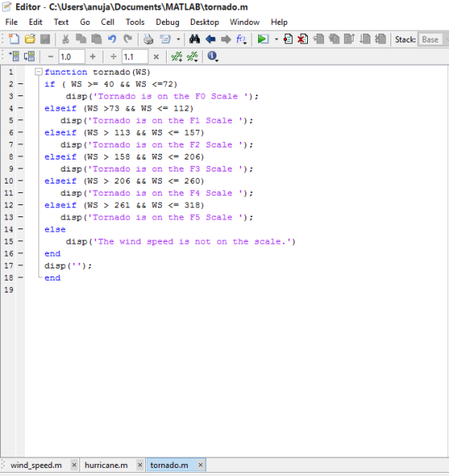Click the 1.1 multiply factor field

click(135, 57)
